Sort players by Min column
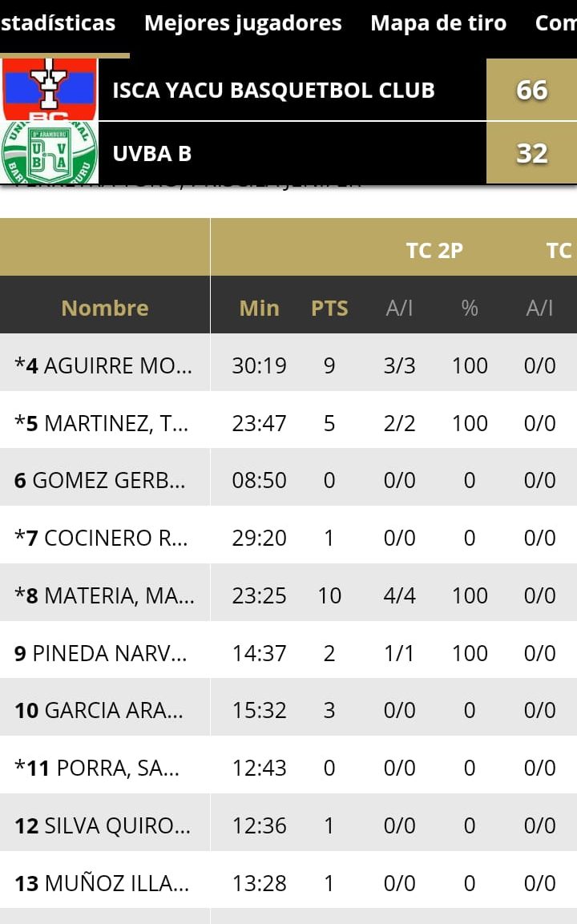577x924 pixels. (259, 308)
